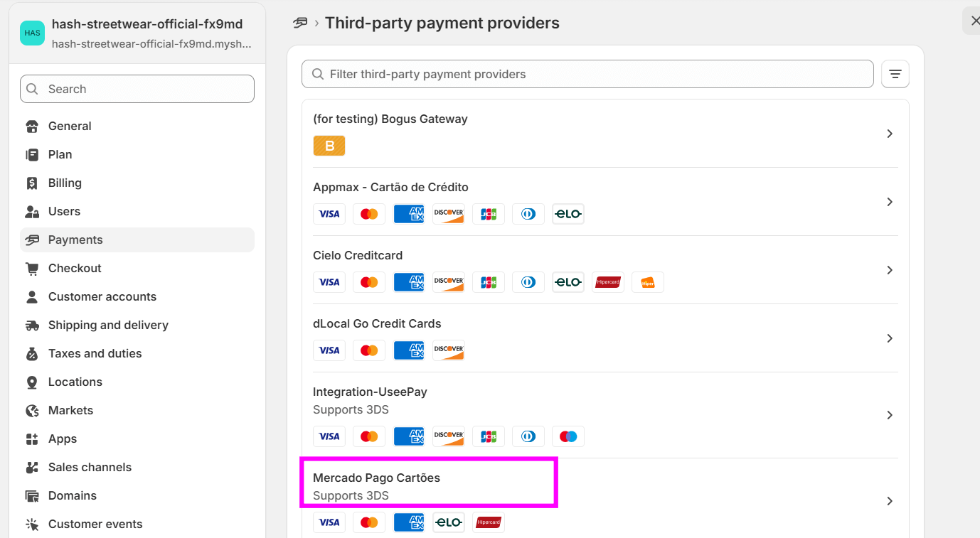The width and height of the screenshot is (980, 538).
Task: Expand the Bogus Gateway chevron
Action: pos(890,134)
